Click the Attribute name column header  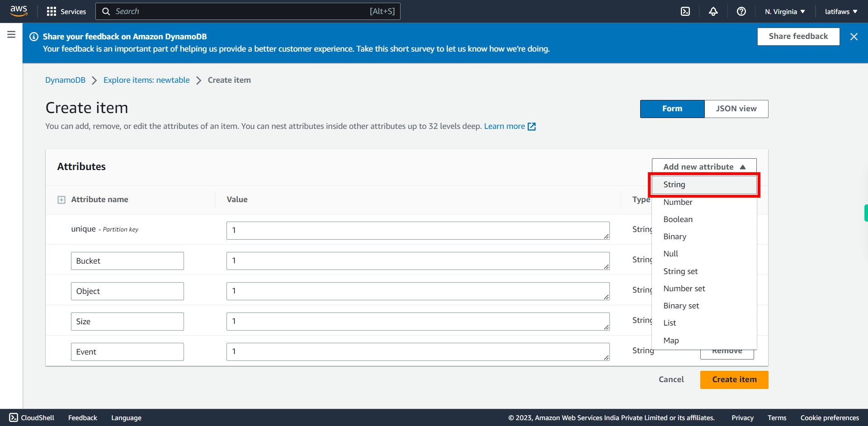pyautogui.click(x=99, y=199)
